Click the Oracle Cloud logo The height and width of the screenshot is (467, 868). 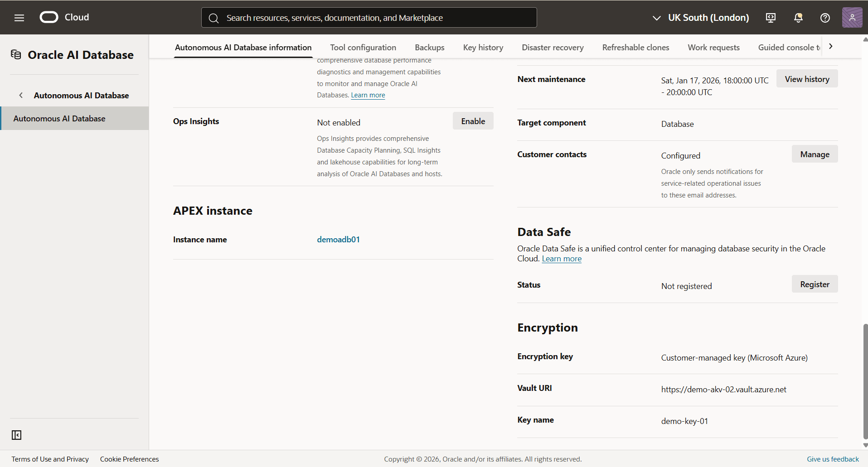48,17
